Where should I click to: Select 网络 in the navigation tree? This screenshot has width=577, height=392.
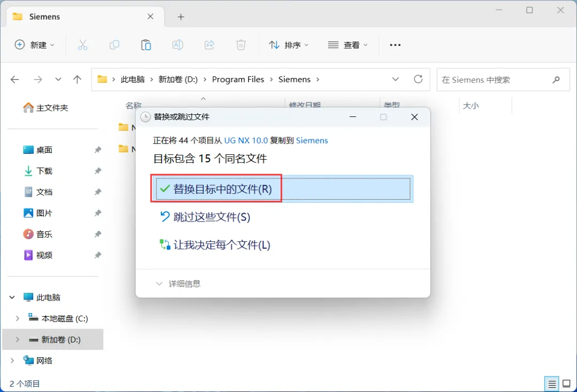click(38, 360)
